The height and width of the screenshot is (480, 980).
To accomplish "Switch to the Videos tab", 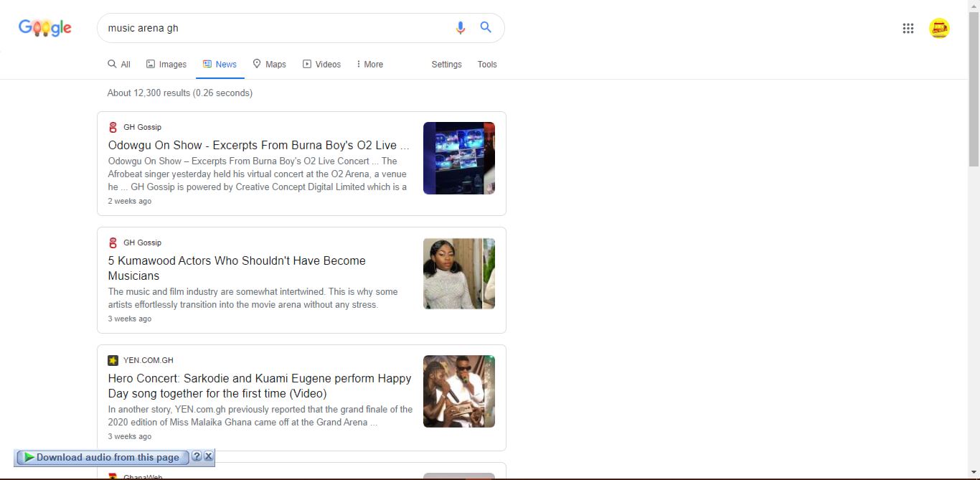I will click(x=321, y=64).
